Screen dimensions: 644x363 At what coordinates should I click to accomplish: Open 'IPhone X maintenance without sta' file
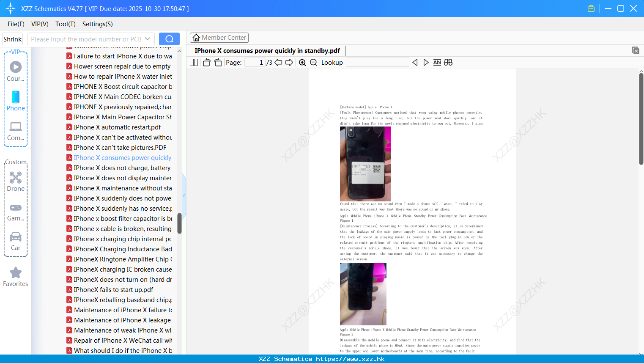(x=119, y=188)
